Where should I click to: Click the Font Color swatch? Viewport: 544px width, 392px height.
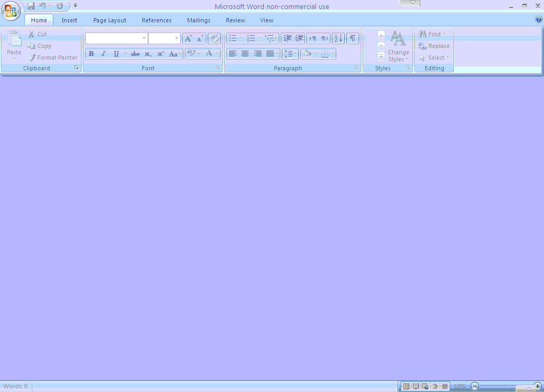(x=209, y=53)
